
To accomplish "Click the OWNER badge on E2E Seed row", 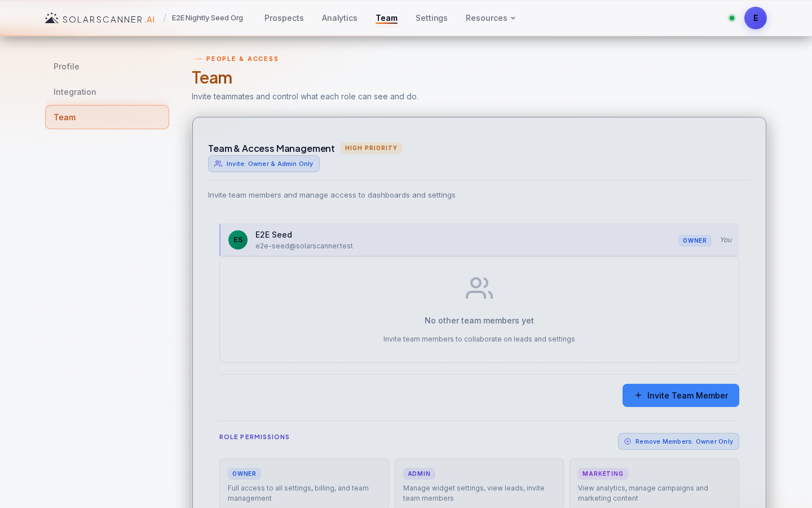I will coord(695,240).
